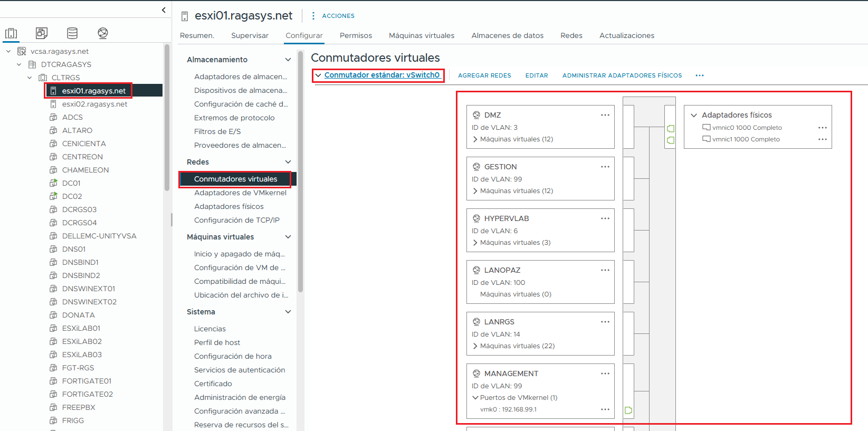Screen dimensions: 868x431
Task: Switch to the Permisos tab
Action: tap(356, 35)
